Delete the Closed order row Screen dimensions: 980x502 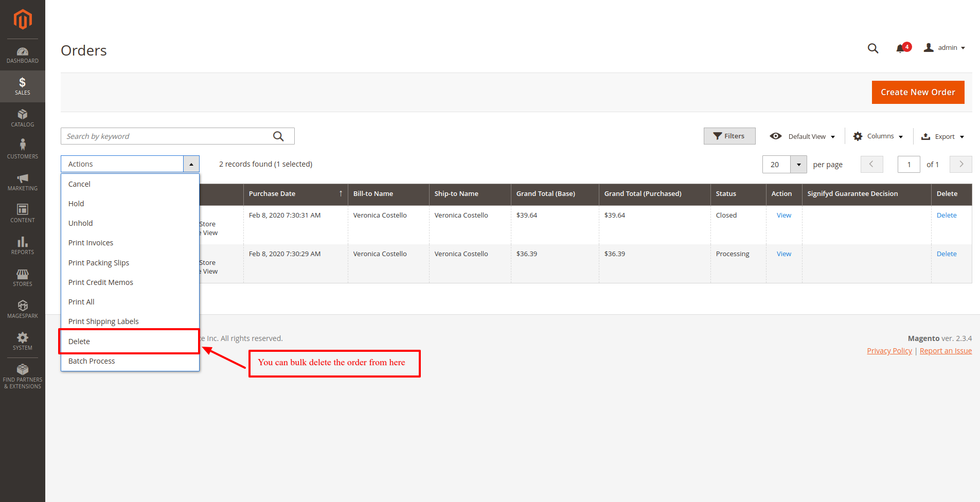click(x=947, y=216)
